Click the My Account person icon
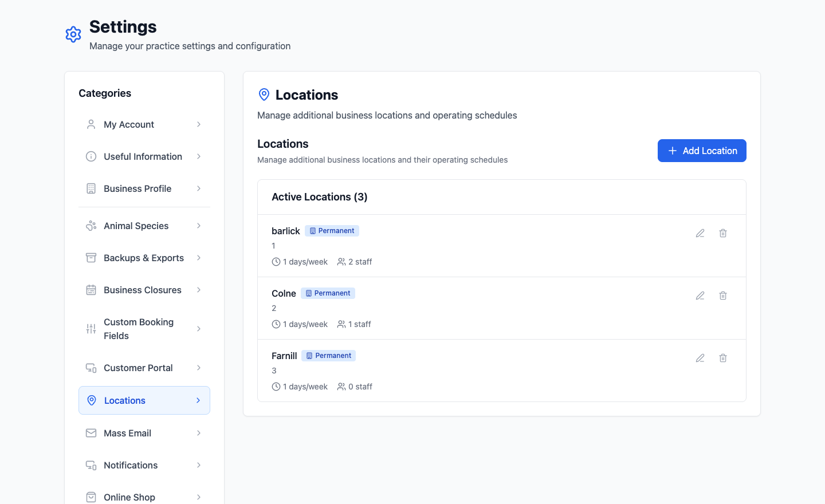 click(91, 124)
